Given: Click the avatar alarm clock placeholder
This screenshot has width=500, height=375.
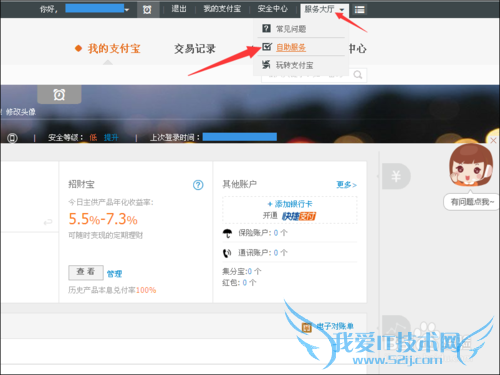Looking at the screenshot, I should point(59,94).
